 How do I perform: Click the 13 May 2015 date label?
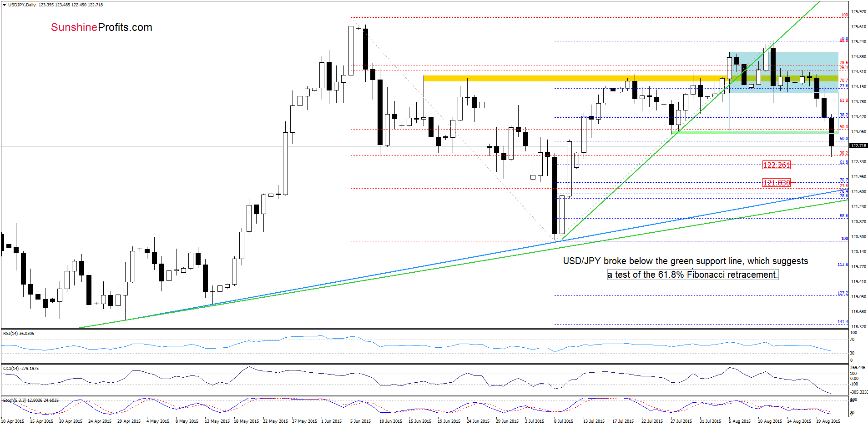(x=216, y=421)
